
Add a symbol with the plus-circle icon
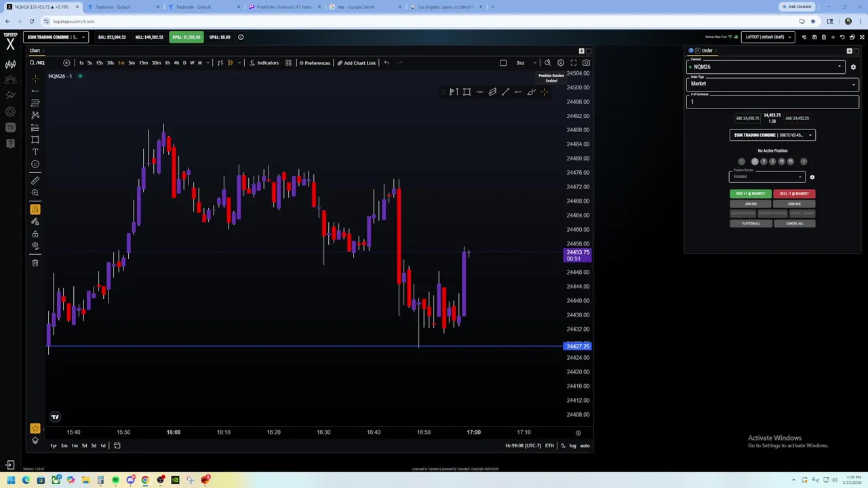(x=66, y=63)
